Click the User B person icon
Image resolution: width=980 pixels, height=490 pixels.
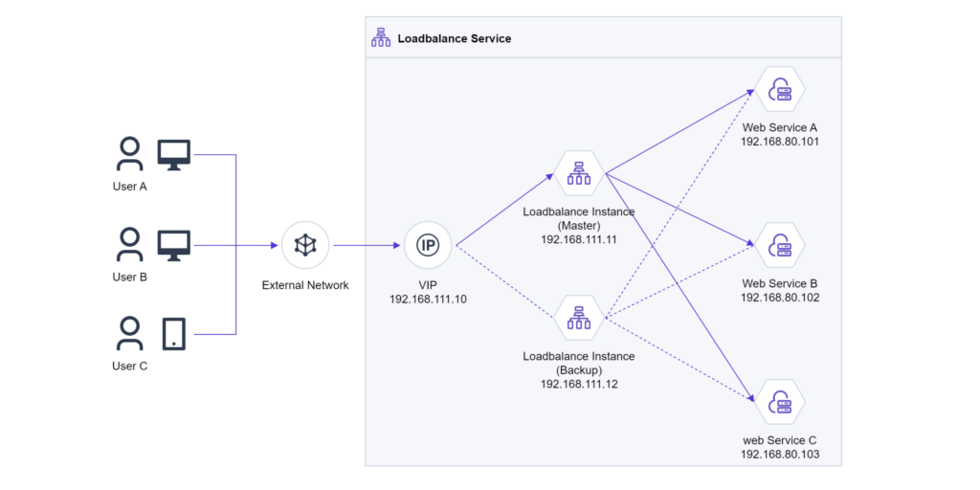point(129,244)
